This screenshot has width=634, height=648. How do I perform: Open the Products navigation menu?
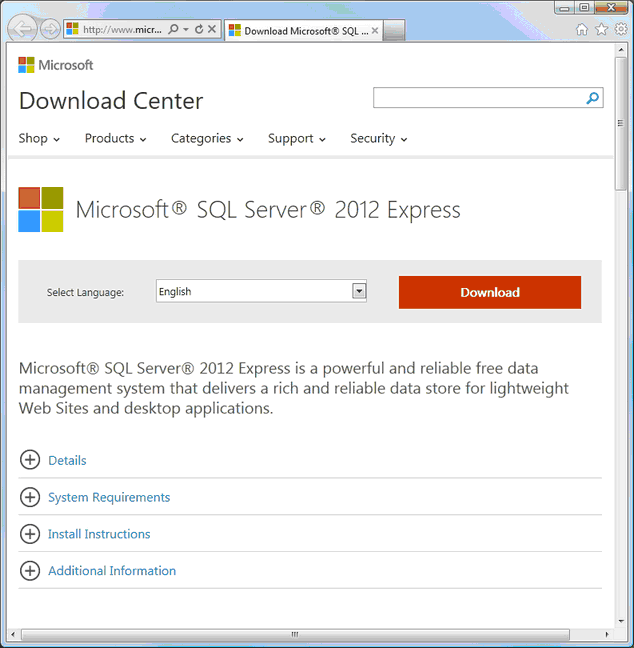coord(115,138)
